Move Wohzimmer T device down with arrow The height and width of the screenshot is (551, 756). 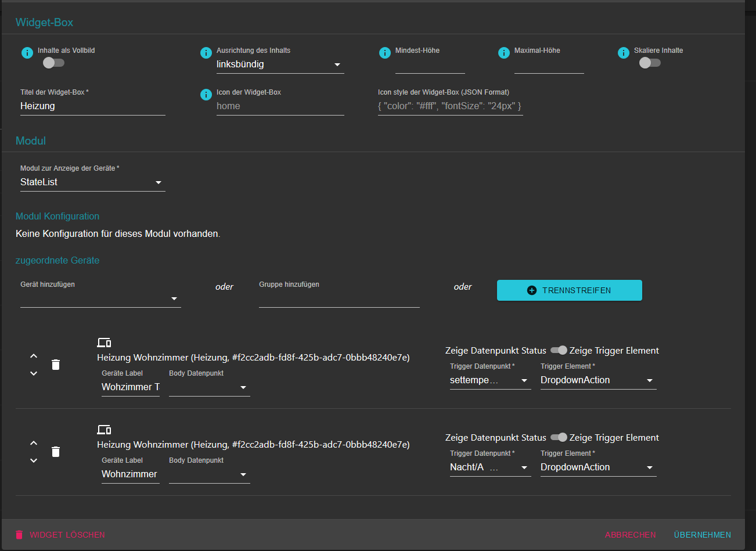[34, 373]
